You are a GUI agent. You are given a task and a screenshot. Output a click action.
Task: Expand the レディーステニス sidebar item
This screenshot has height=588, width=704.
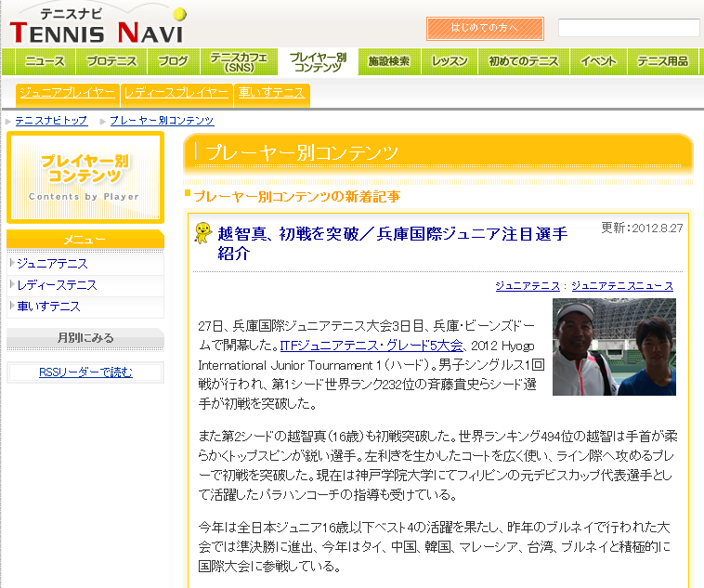[x=57, y=285]
